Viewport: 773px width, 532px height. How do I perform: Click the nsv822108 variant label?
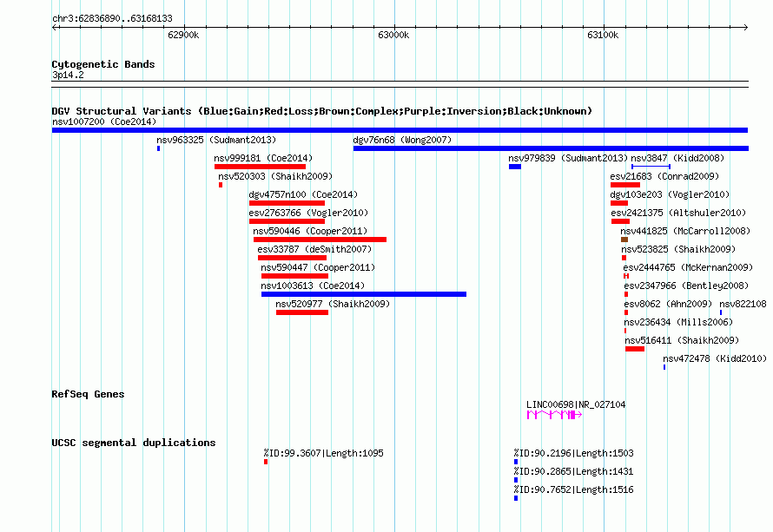point(743,304)
